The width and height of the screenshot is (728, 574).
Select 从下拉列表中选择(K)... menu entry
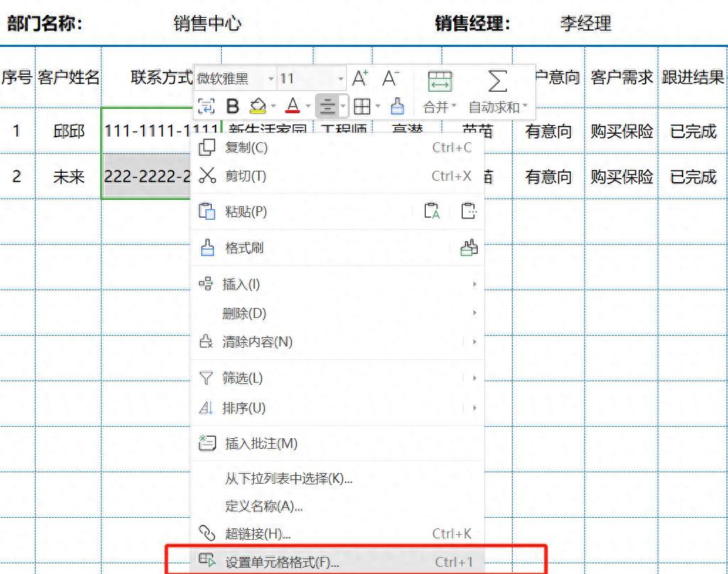pos(338,478)
